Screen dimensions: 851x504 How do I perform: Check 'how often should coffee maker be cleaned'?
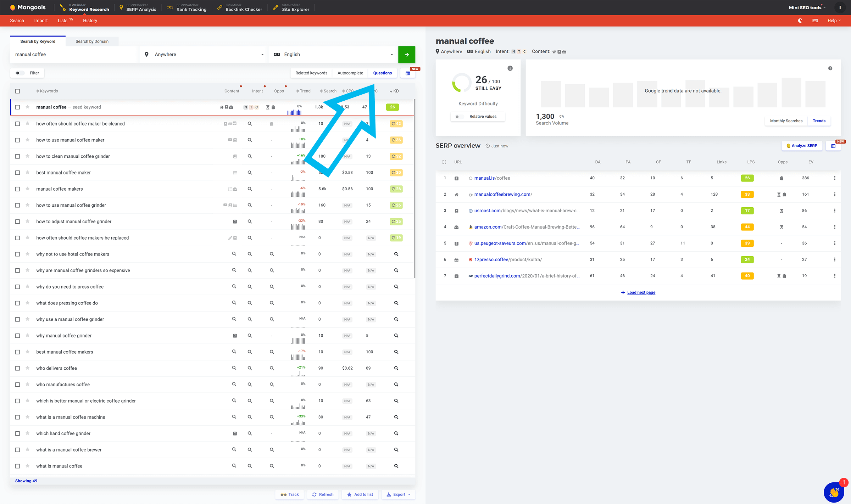[x=17, y=124]
